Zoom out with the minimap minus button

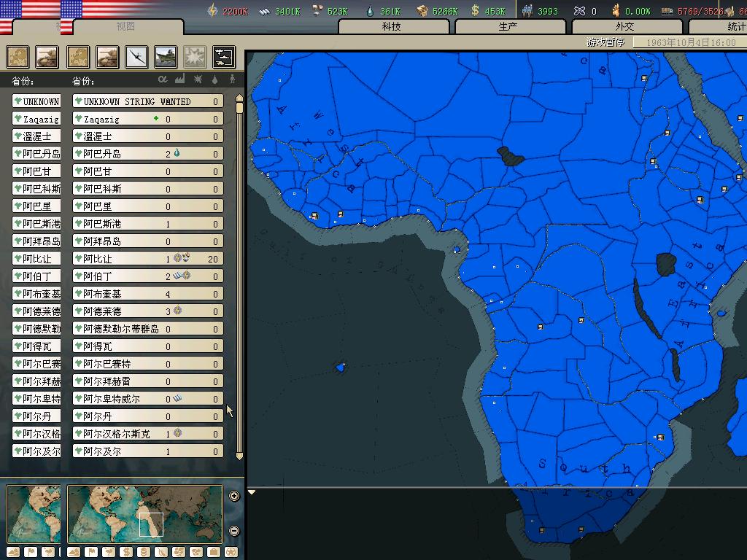(x=234, y=531)
